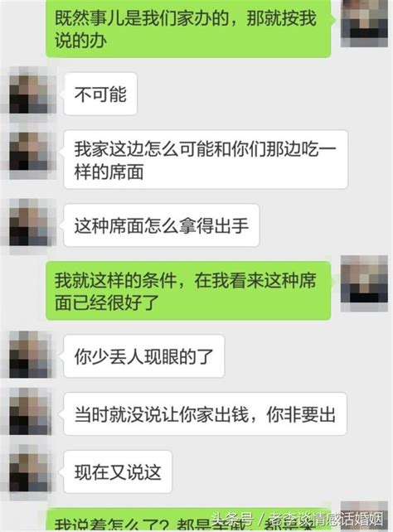The height and width of the screenshot is (532, 393).
Task: Select the '你少丢人现眼的了' bubble
Action: pyautogui.click(x=144, y=356)
